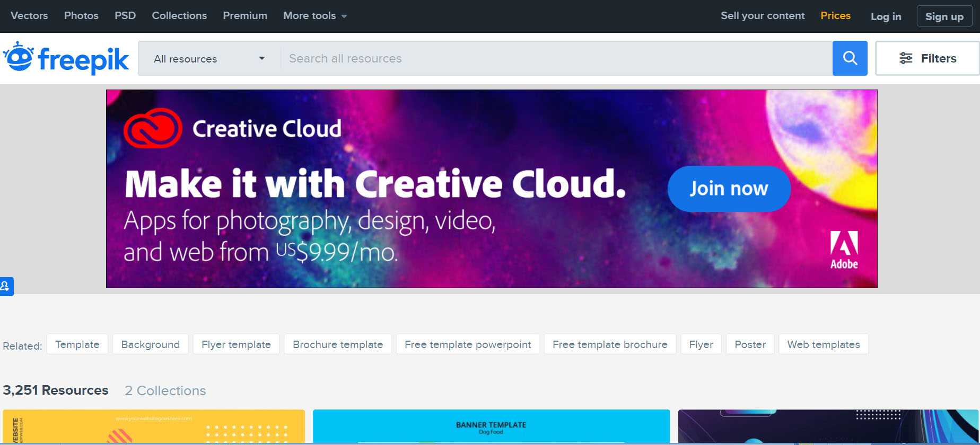Viewport: 980px width, 445px height.
Task: Open the dark blue abstract thumbnail
Action: [x=828, y=426]
